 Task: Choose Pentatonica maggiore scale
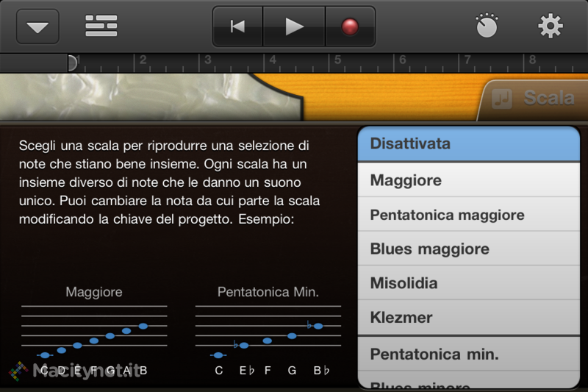pyautogui.click(x=469, y=215)
